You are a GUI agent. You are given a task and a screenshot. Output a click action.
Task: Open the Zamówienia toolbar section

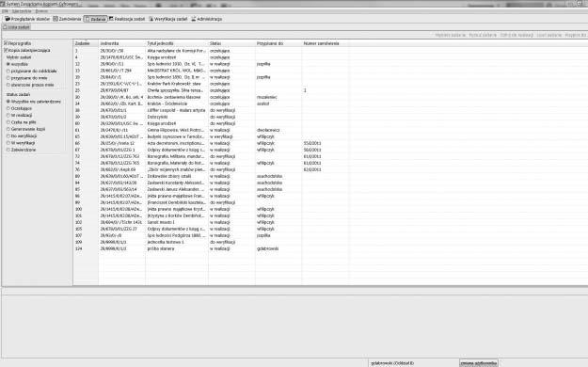coord(67,19)
